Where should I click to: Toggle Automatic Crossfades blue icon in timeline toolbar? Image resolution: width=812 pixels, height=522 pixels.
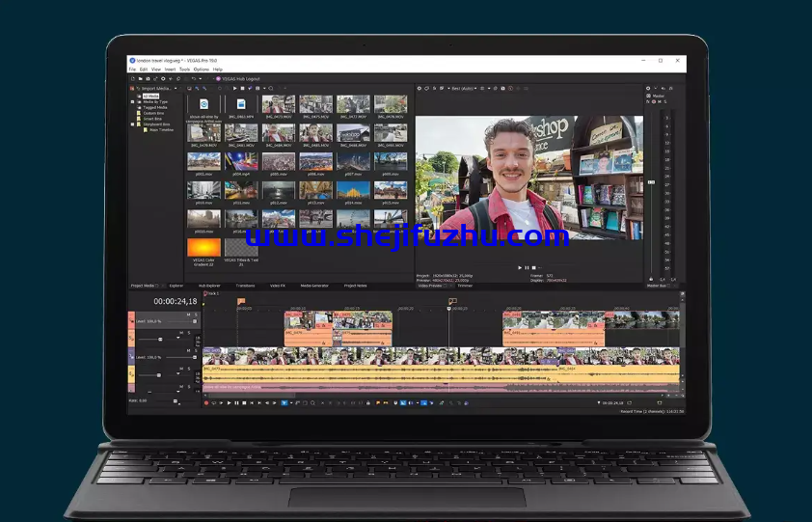(x=403, y=402)
